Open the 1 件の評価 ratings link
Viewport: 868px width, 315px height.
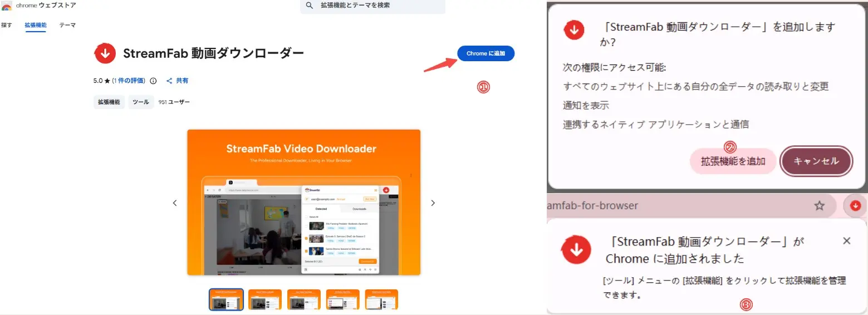(129, 81)
